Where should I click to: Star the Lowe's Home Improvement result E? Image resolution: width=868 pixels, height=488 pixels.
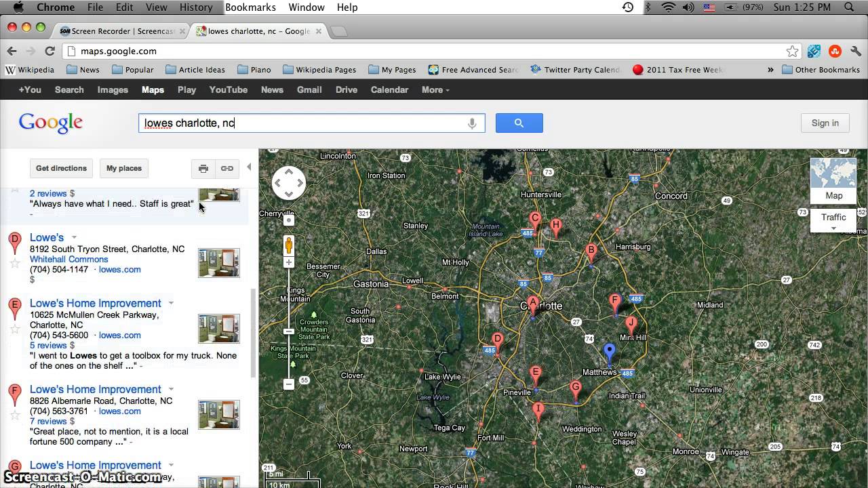[x=14, y=329]
